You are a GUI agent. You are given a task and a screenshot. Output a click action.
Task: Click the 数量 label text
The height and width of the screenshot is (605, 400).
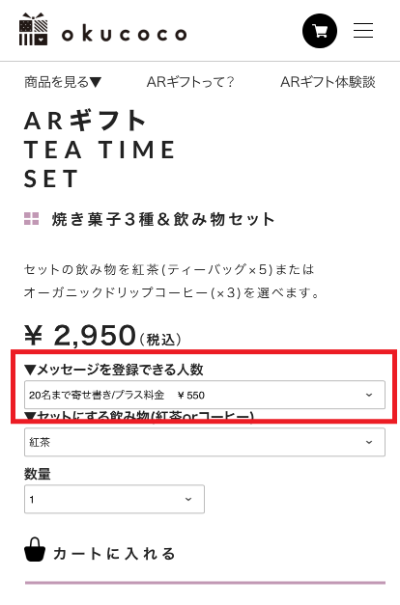point(37,474)
